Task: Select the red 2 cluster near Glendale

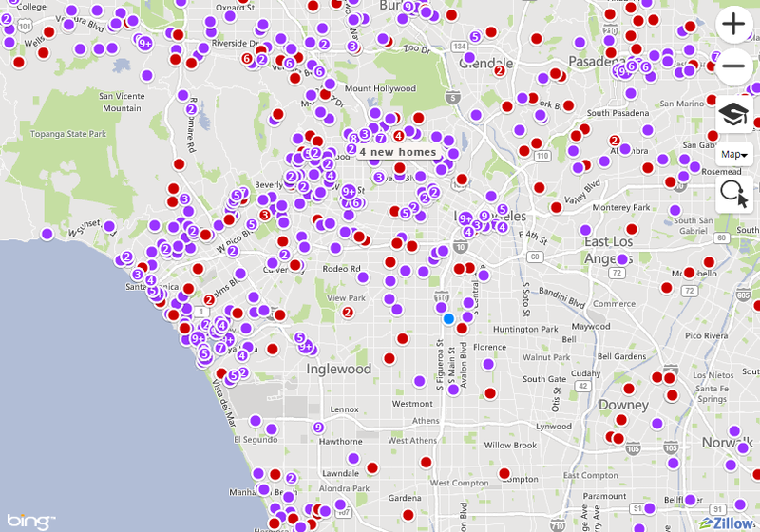Action: 500,69
